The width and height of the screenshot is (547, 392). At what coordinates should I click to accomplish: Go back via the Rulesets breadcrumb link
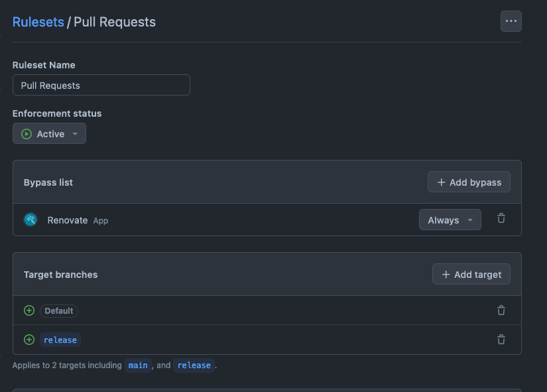tap(38, 22)
